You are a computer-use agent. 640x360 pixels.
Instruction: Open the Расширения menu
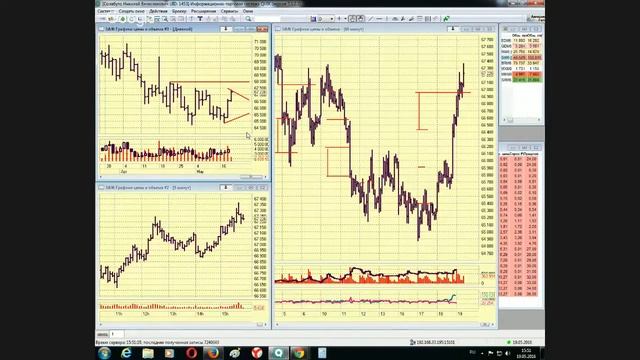[203, 11]
